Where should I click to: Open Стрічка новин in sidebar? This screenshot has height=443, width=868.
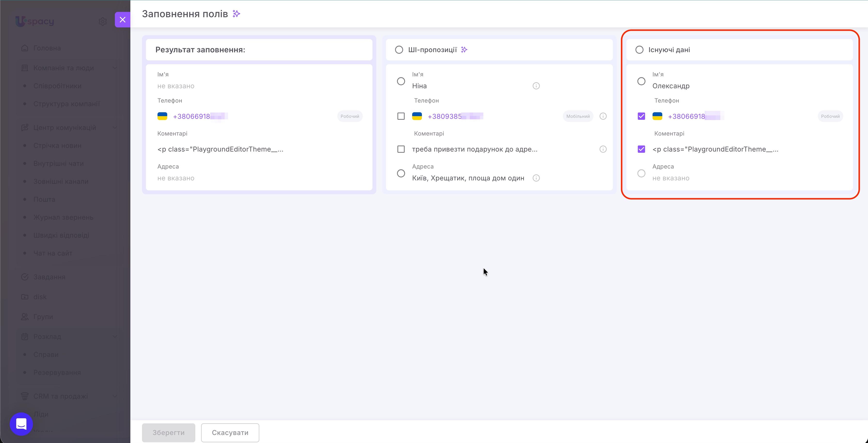click(x=57, y=145)
